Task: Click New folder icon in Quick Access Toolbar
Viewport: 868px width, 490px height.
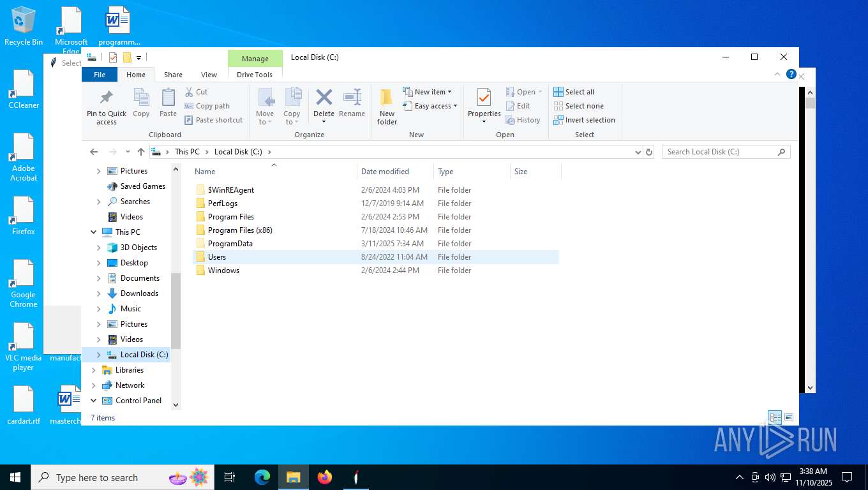Action: (127, 57)
